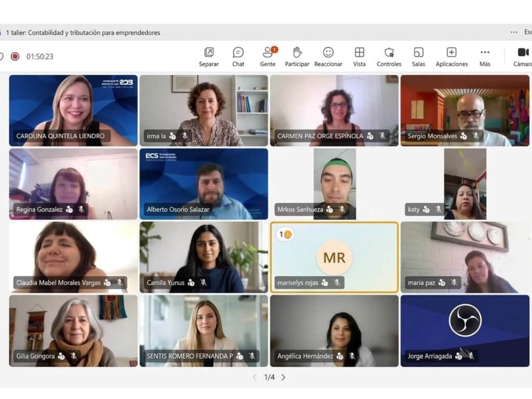Expand the Vista layout options
The image size is (532, 399).
(x=359, y=52)
